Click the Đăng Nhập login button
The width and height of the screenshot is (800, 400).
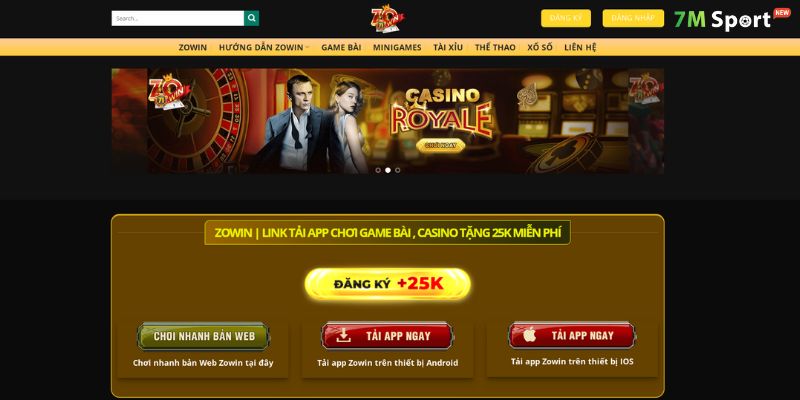pos(633,18)
